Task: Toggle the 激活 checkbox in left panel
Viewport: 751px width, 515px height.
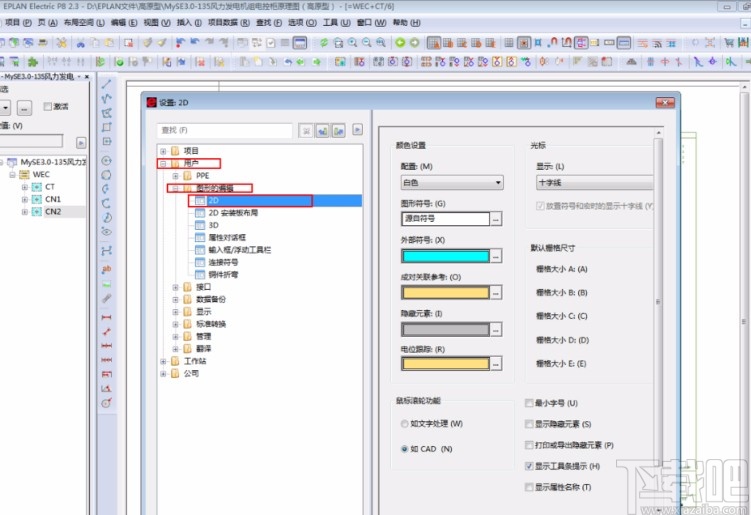Action: coord(47,106)
